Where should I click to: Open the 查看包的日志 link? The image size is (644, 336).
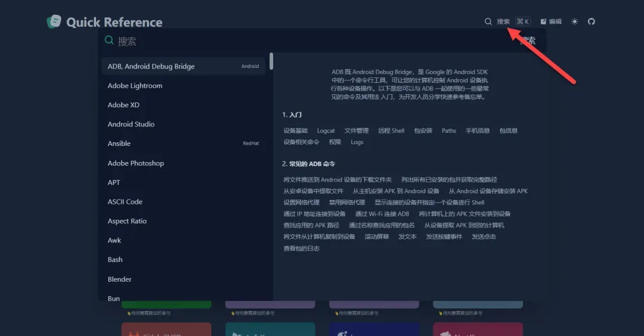click(x=301, y=248)
